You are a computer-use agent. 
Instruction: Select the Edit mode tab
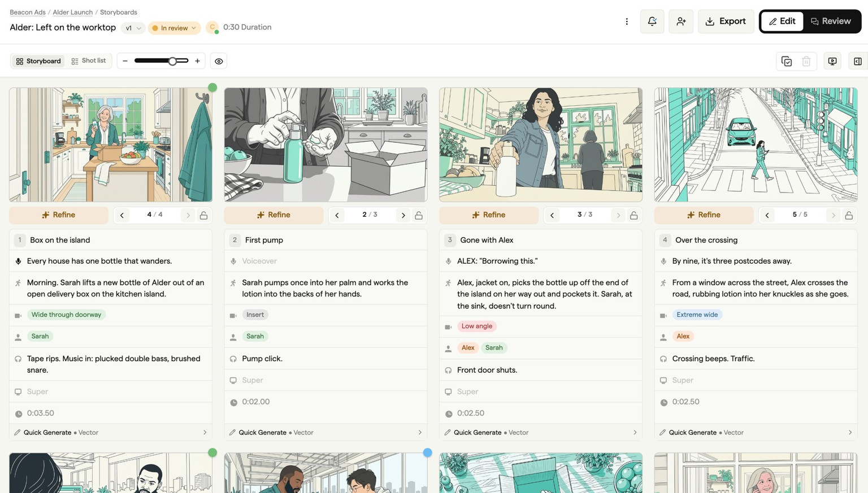(x=782, y=21)
